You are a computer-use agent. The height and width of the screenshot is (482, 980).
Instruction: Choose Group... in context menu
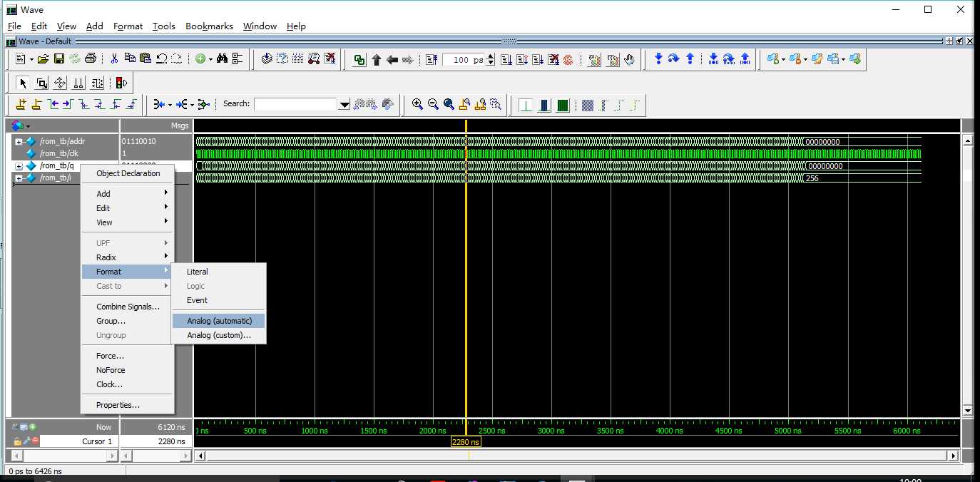click(x=127, y=321)
